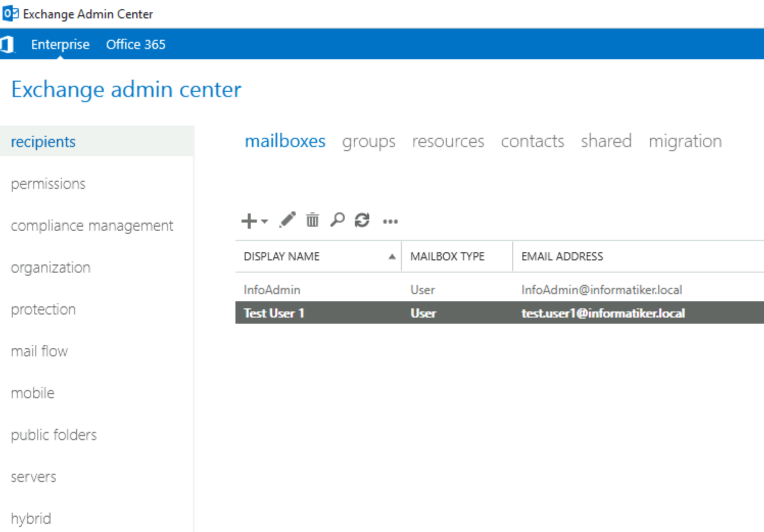Viewport: 764px width, 532px height.
Task: Open the groups tab
Action: 369,141
